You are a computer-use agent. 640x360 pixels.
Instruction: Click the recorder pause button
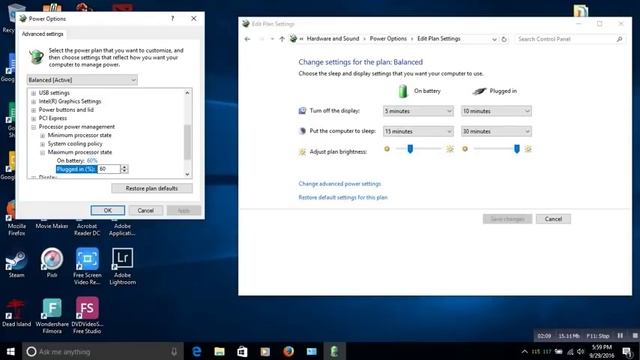tap(620, 336)
